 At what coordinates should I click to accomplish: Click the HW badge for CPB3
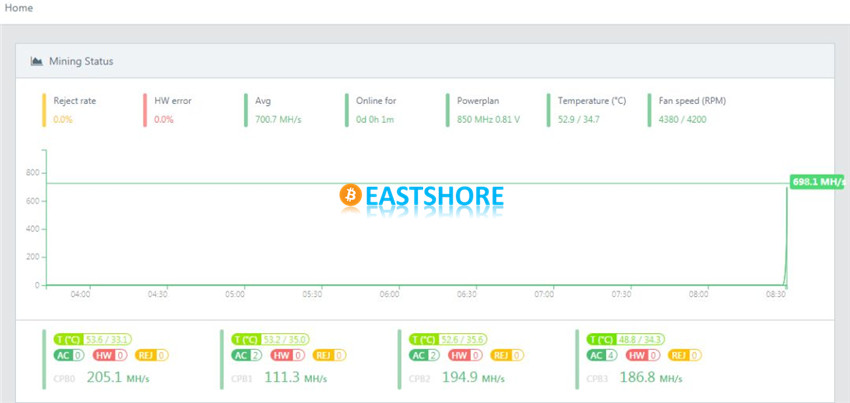[x=643, y=356]
